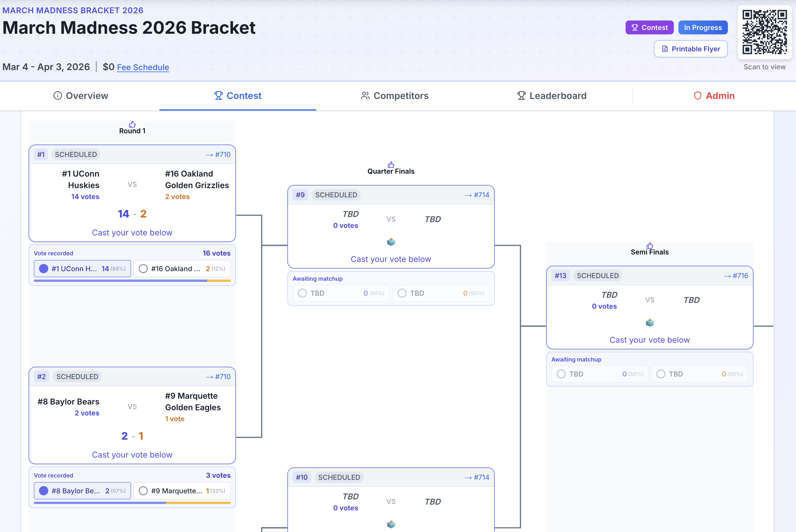The height and width of the screenshot is (532, 796).
Task: Click the trophy icon on the Contest tab
Action: (219, 95)
